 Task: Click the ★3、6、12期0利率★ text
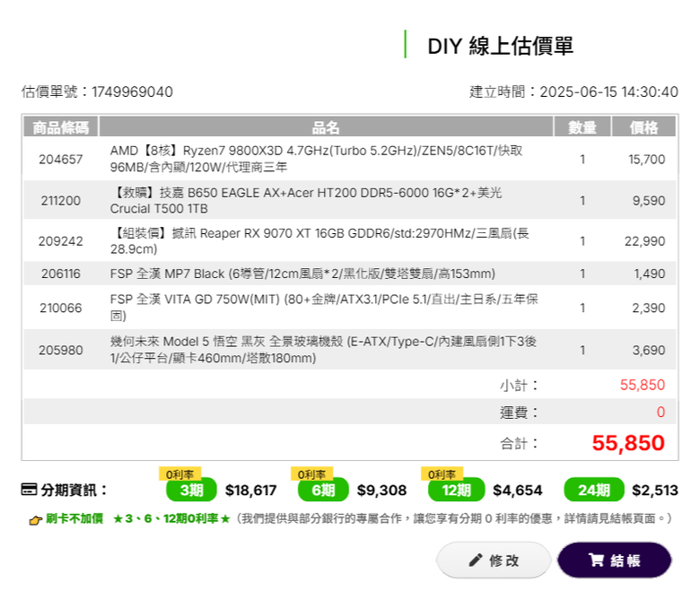pos(172,518)
